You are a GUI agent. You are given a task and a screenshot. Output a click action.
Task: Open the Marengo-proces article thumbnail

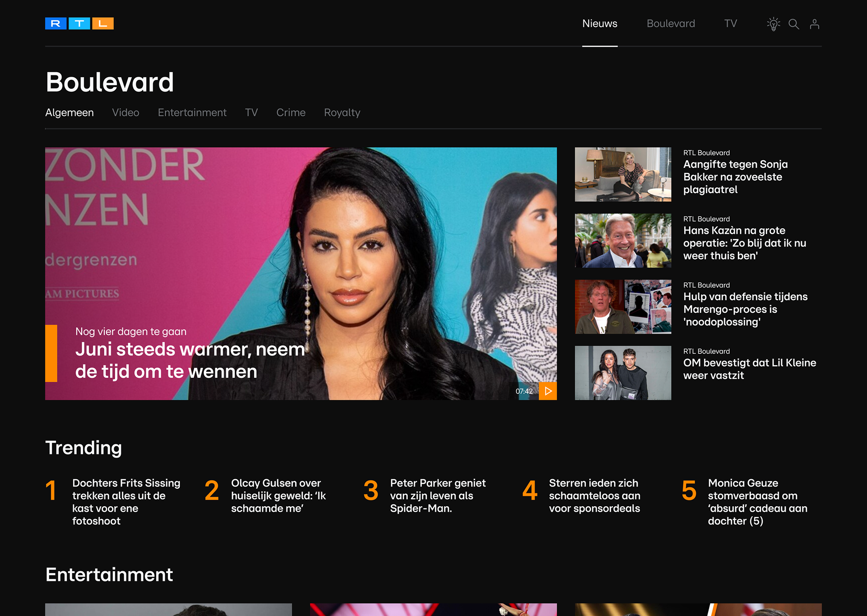pos(623,306)
